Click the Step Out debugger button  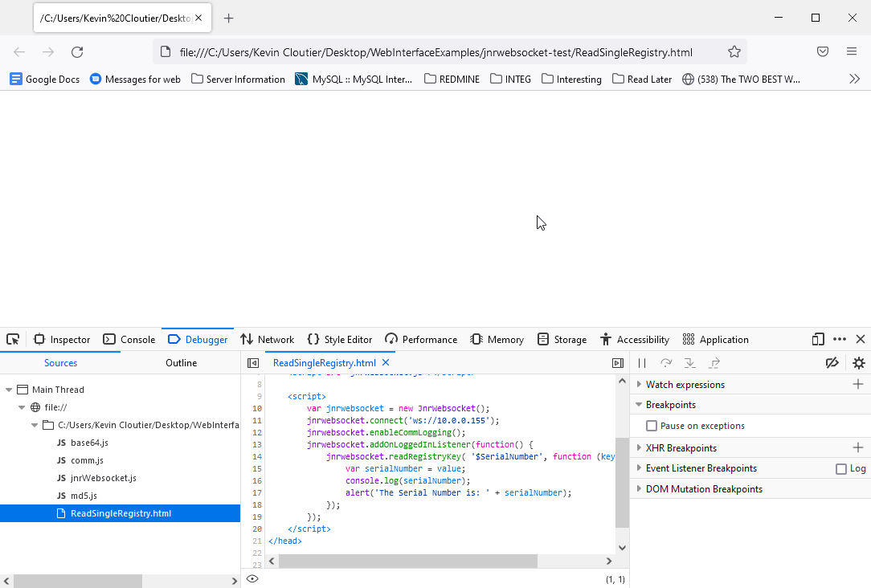[714, 363]
